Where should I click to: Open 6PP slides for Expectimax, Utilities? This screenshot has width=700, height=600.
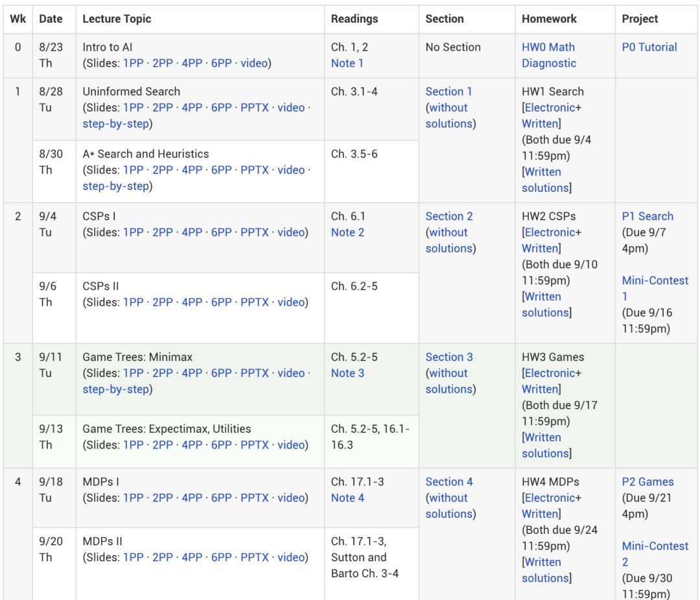click(x=222, y=445)
